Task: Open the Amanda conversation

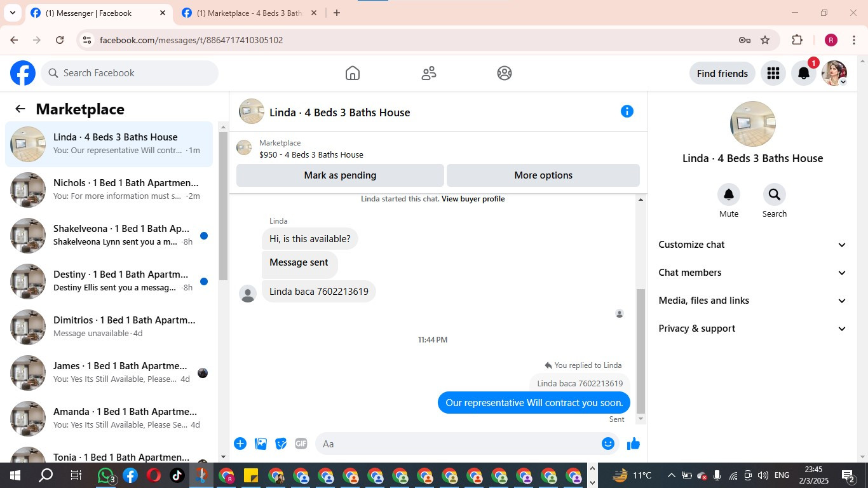Action: (109, 419)
